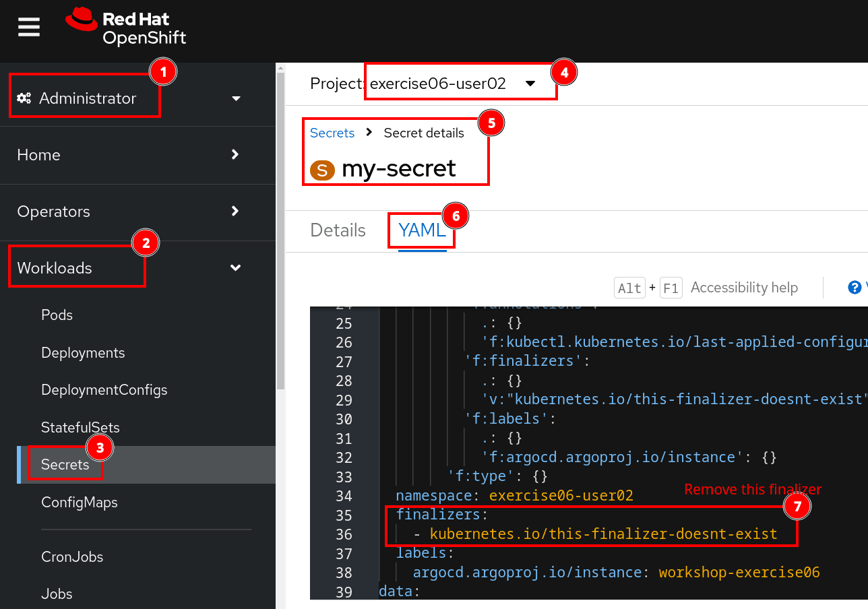
Task: Open the hamburger navigation menu
Action: (29, 28)
